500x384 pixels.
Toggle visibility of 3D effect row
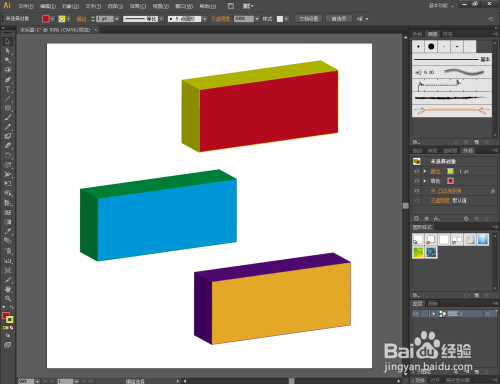point(416,191)
